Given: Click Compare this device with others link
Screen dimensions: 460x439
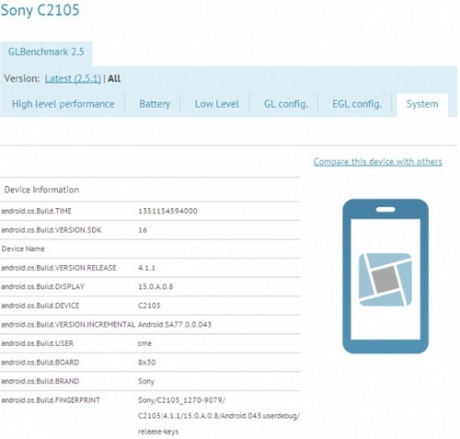Looking at the screenshot, I should point(378,162).
